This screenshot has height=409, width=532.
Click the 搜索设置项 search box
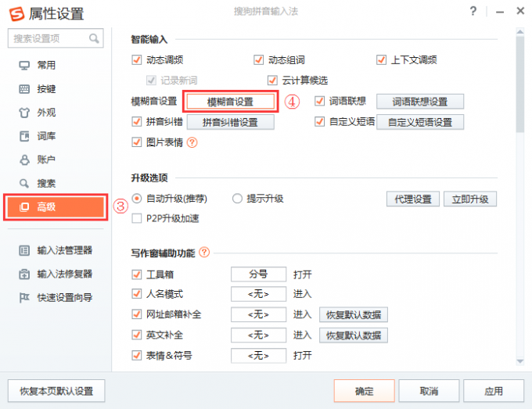[56, 38]
